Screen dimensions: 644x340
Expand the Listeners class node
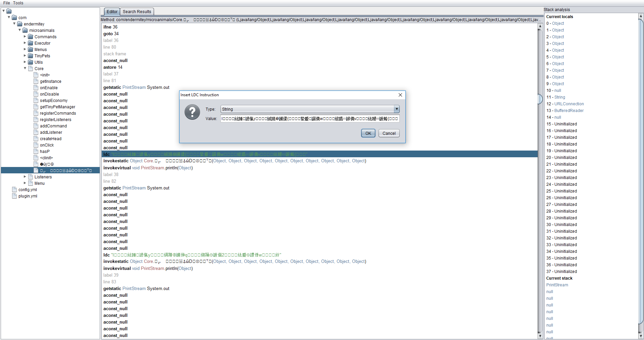(x=25, y=177)
